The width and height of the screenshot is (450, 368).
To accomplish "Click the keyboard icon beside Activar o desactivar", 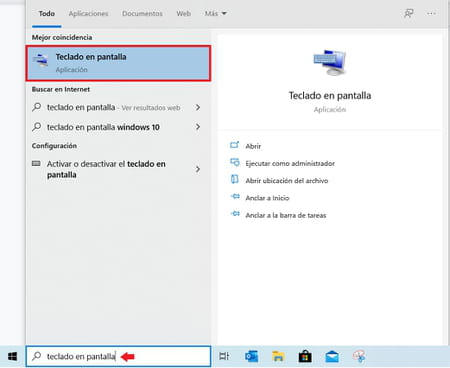I will click(x=36, y=164).
